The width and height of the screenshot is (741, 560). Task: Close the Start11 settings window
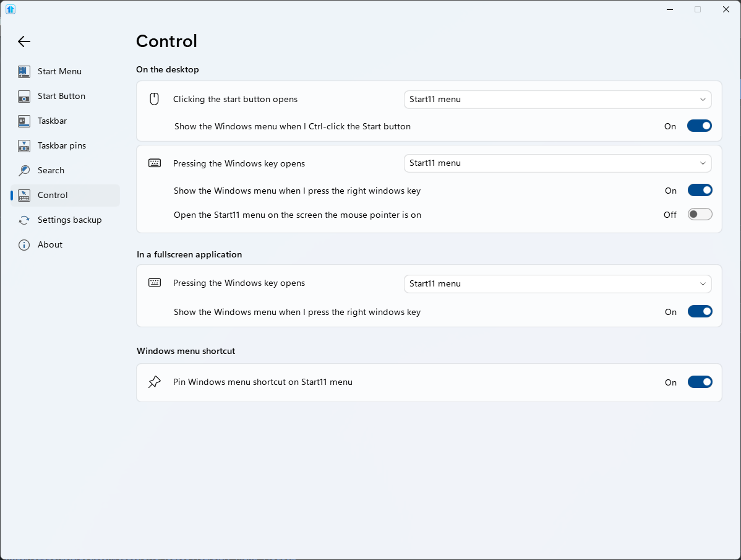click(726, 9)
